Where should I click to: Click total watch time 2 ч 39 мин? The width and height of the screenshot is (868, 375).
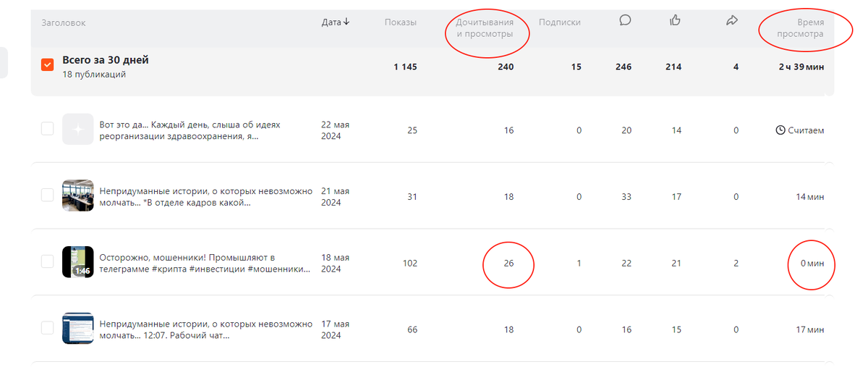pyautogui.click(x=801, y=67)
